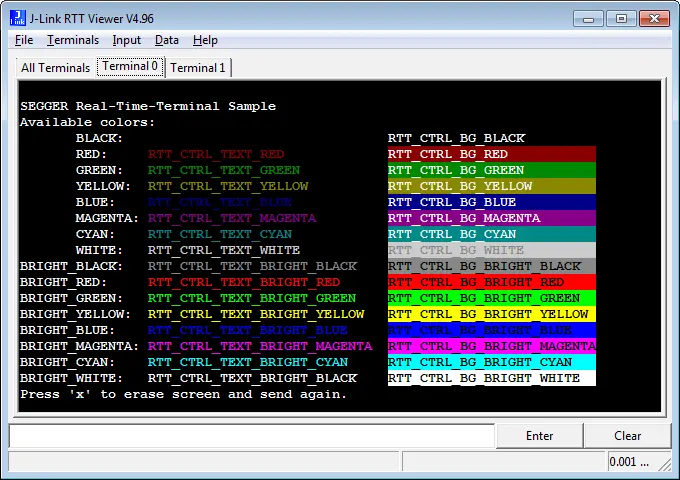Click the Clear button
The image size is (680, 480).
point(627,436)
